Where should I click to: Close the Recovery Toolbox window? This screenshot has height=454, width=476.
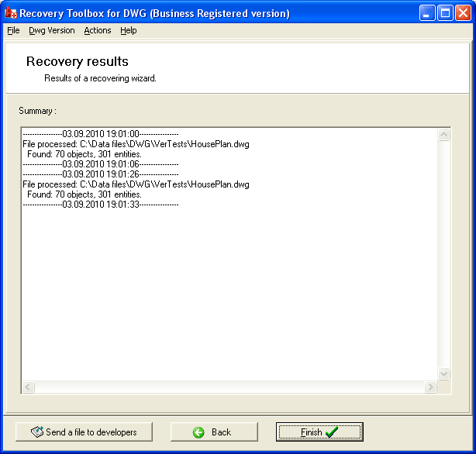point(463,13)
